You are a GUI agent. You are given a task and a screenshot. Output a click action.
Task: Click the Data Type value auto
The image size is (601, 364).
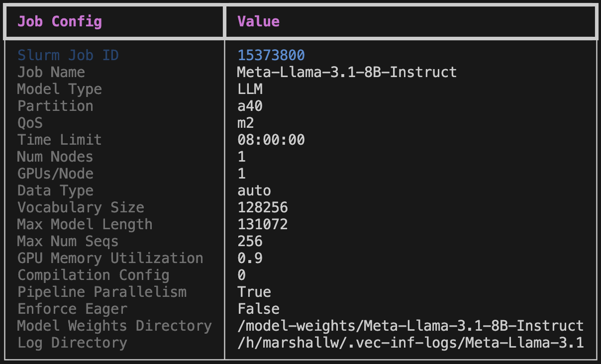254,190
